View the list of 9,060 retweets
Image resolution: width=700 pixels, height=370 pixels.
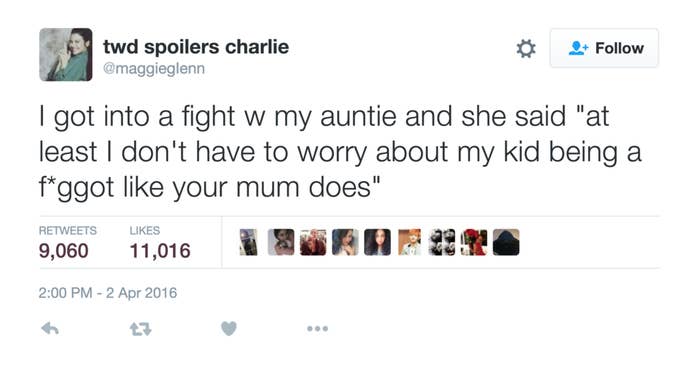click(67, 243)
